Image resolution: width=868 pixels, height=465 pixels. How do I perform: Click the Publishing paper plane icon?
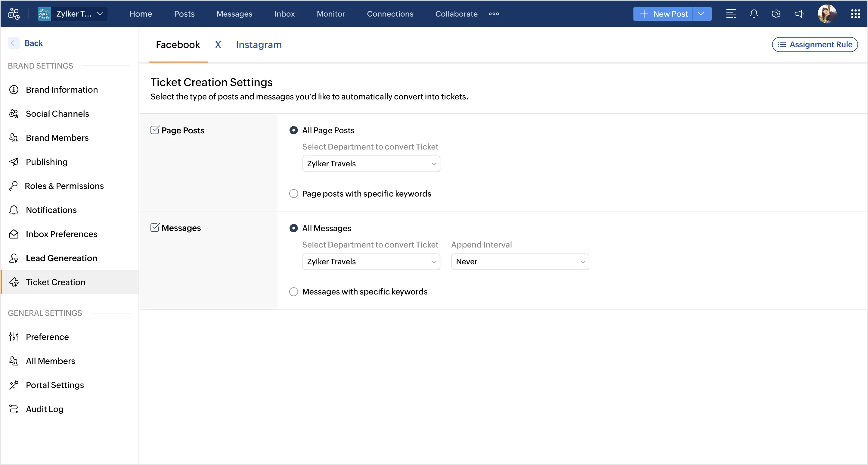click(x=14, y=162)
